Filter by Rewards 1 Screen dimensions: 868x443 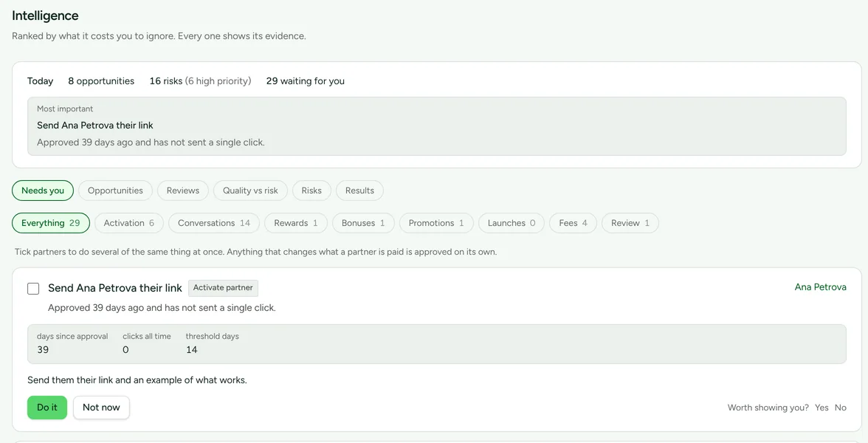tap(295, 223)
